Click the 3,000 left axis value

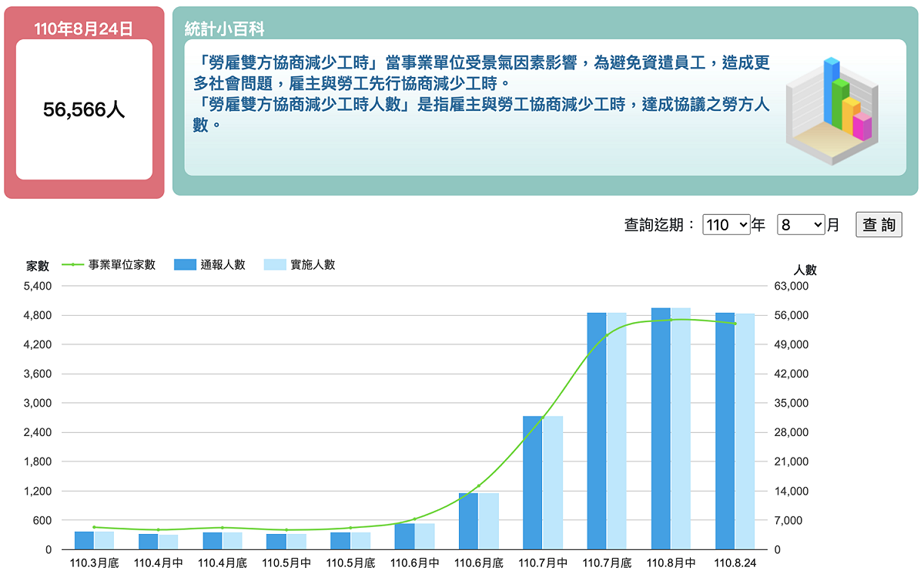(38, 403)
